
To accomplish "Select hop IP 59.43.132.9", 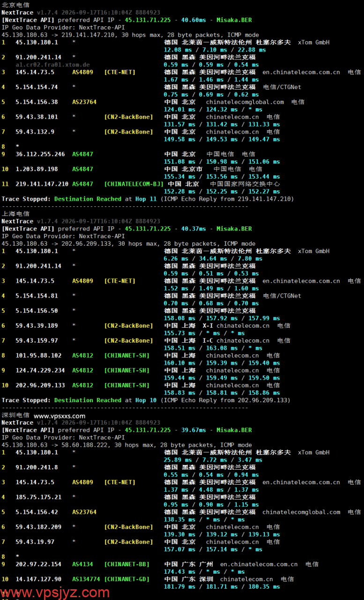I will click(35, 132).
